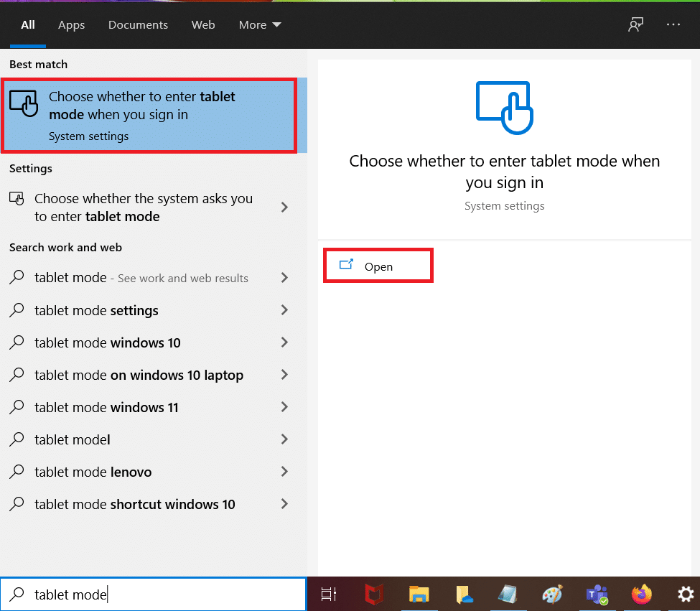Select the Web search tab
This screenshot has height=611, width=700.
pos(203,24)
